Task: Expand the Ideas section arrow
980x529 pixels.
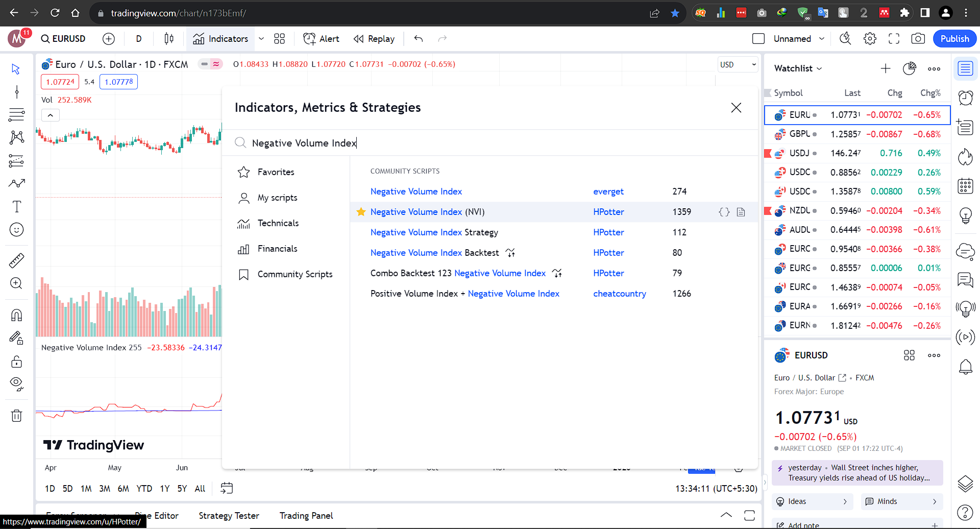Action: pyautogui.click(x=845, y=501)
